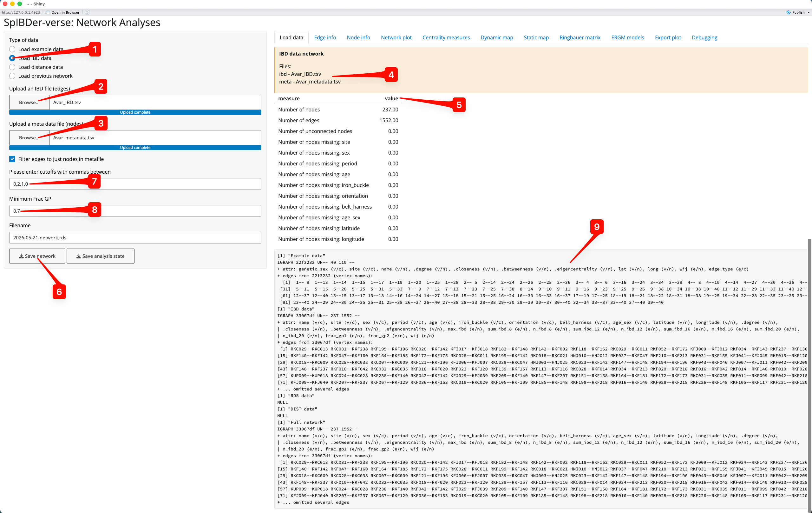Click the 'IBD data network' heading
This screenshot has height=513, width=812.
[x=301, y=54]
